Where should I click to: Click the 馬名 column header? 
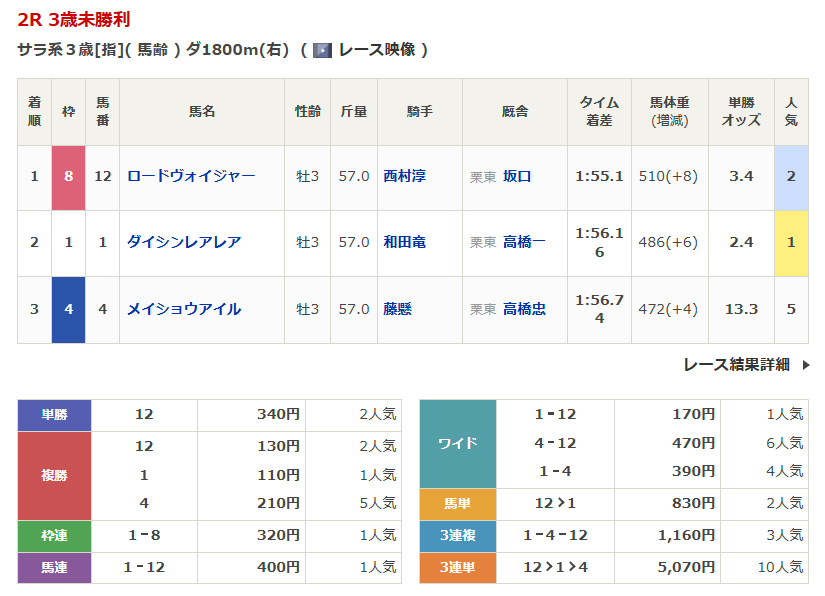coord(202,112)
